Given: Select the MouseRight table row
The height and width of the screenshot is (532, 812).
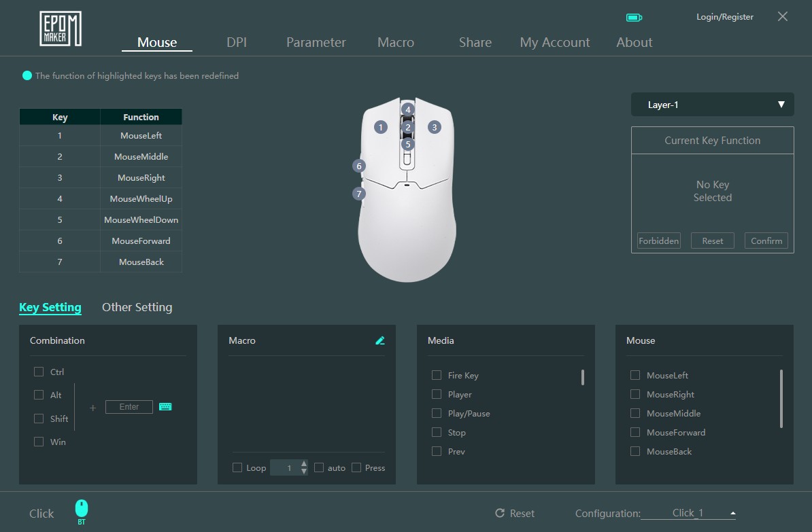Looking at the screenshot, I should click(101, 177).
